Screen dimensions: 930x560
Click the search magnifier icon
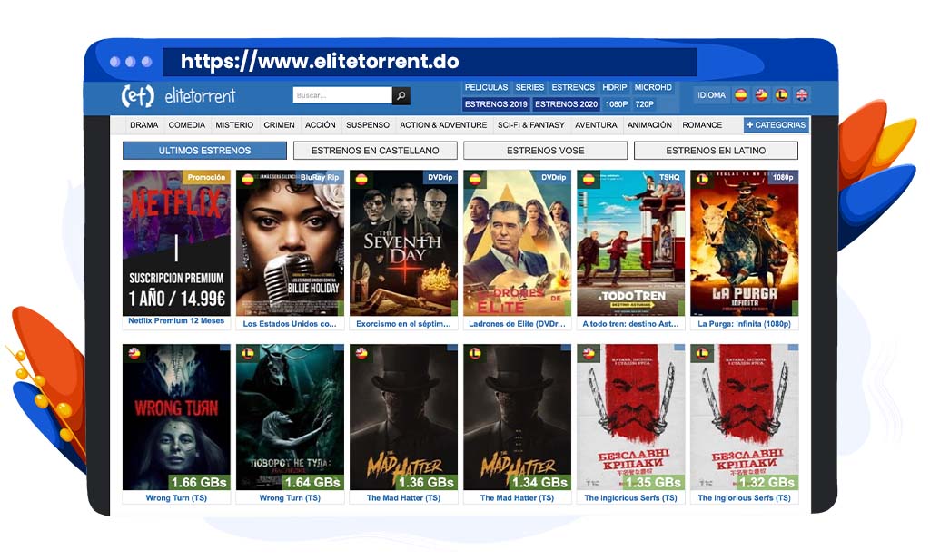[x=401, y=95]
